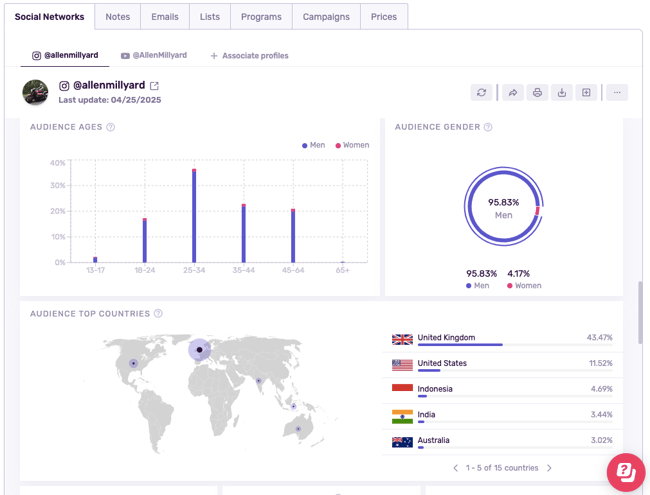Screen dimensions: 650x495
Task: Click Associate profiles button
Action: pos(249,56)
